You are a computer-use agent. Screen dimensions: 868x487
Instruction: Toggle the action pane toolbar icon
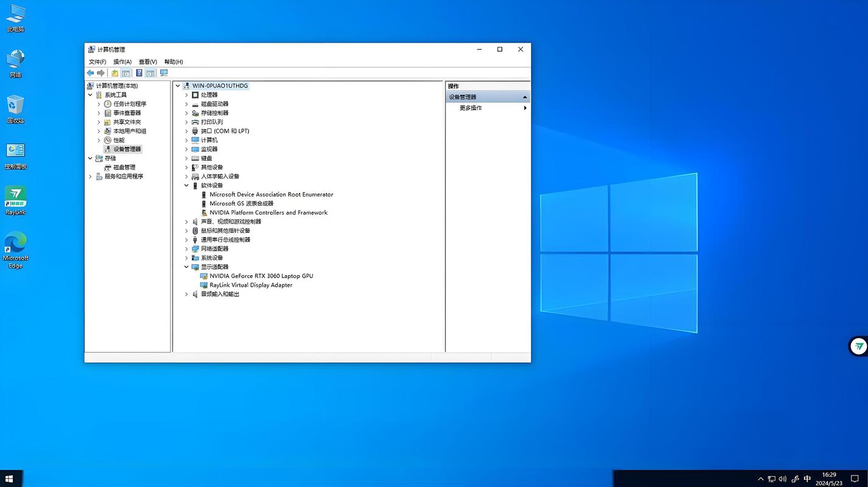point(150,72)
